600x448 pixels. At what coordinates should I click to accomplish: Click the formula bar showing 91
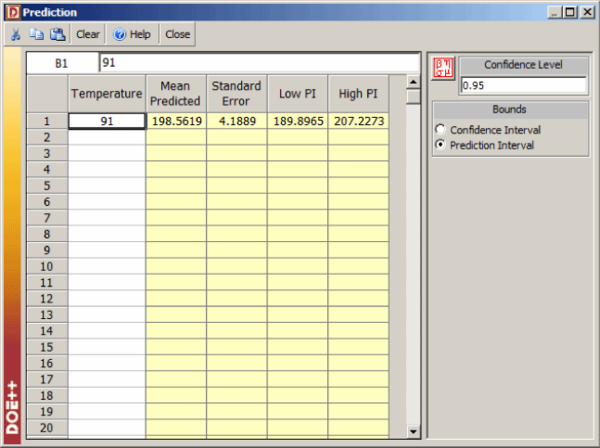click(x=258, y=63)
